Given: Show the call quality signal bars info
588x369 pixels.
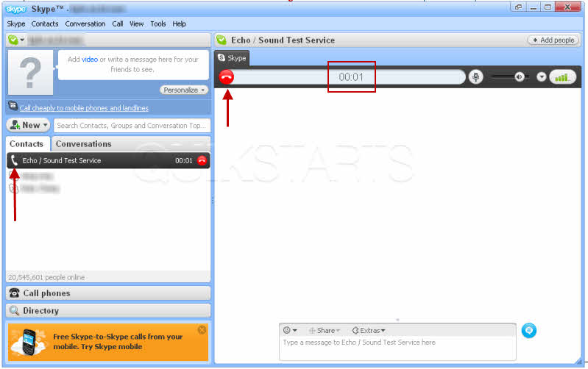Looking at the screenshot, I should tap(562, 77).
